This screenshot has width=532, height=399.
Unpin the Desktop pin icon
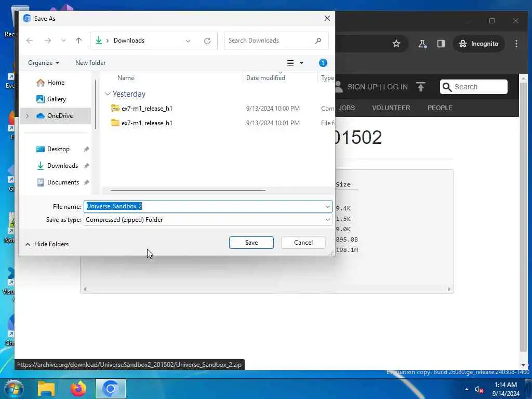click(x=87, y=149)
